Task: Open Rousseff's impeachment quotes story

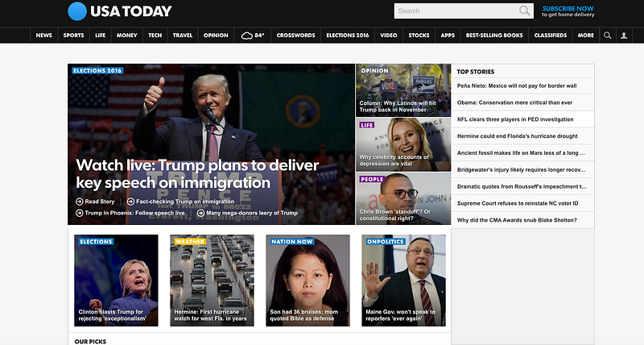Action: coord(522,187)
